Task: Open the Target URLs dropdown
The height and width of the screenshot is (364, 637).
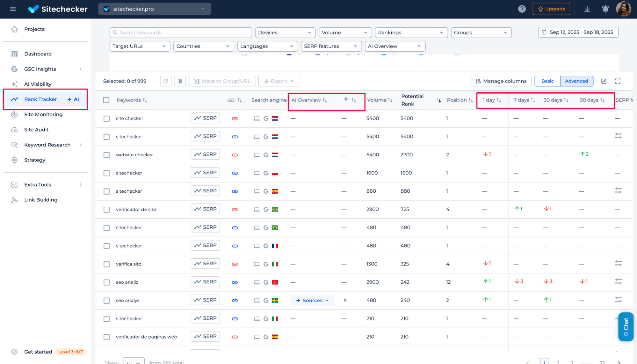Action: pos(140,46)
